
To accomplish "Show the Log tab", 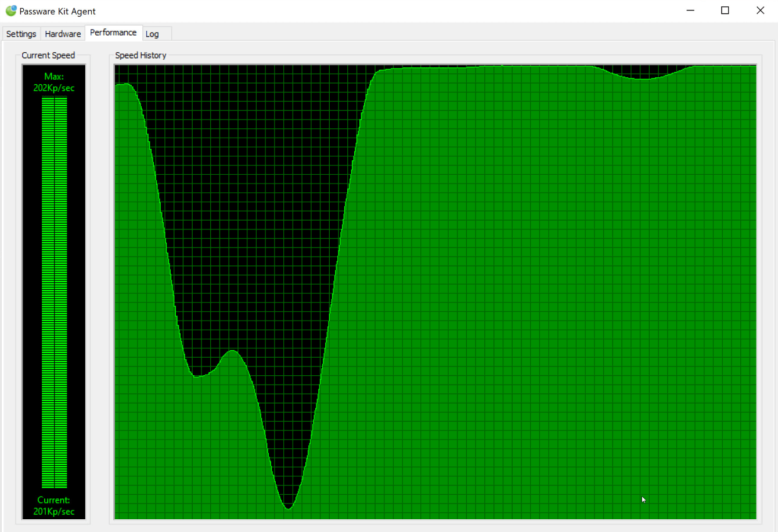I will [x=152, y=34].
